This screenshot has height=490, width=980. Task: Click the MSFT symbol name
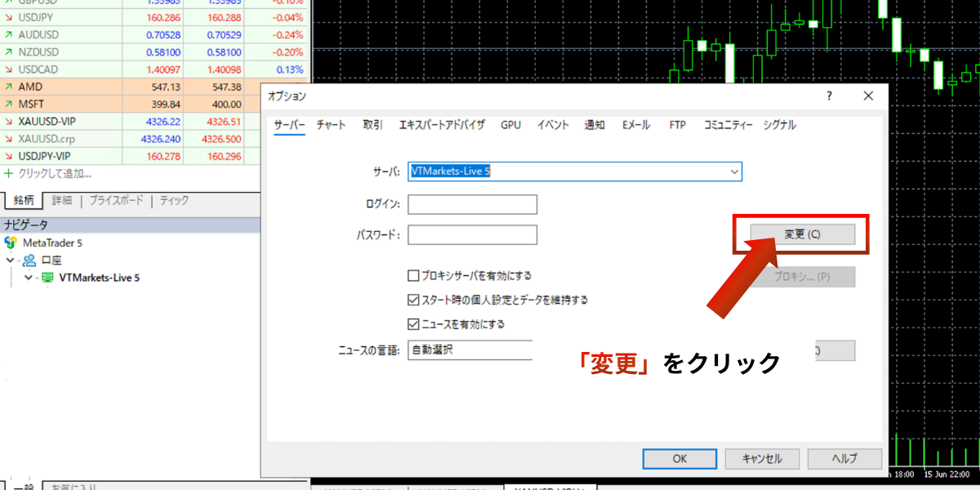point(30,104)
